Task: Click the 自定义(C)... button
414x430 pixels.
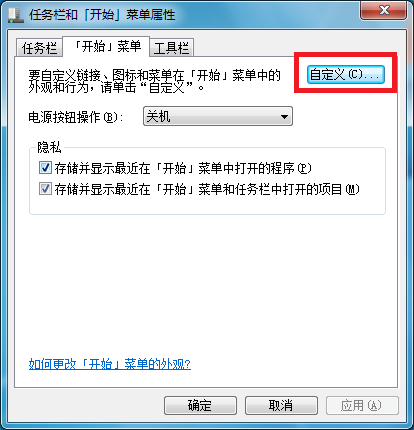Action: [346, 74]
